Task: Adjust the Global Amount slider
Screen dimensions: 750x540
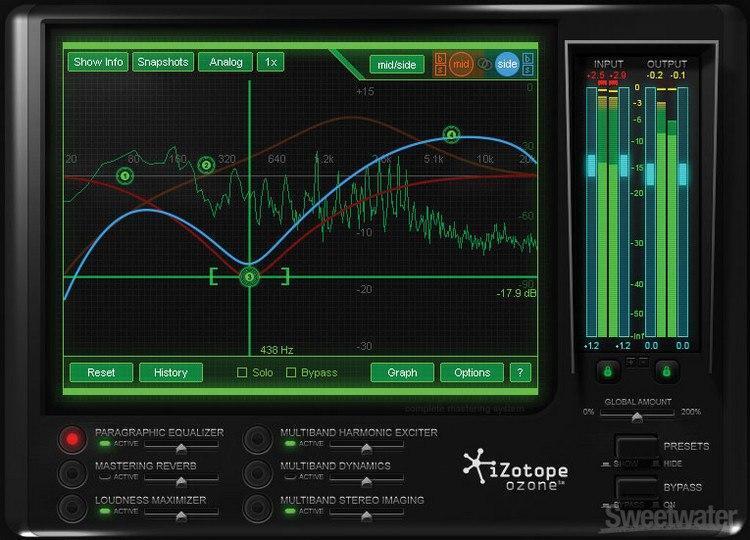Action: click(637, 418)
